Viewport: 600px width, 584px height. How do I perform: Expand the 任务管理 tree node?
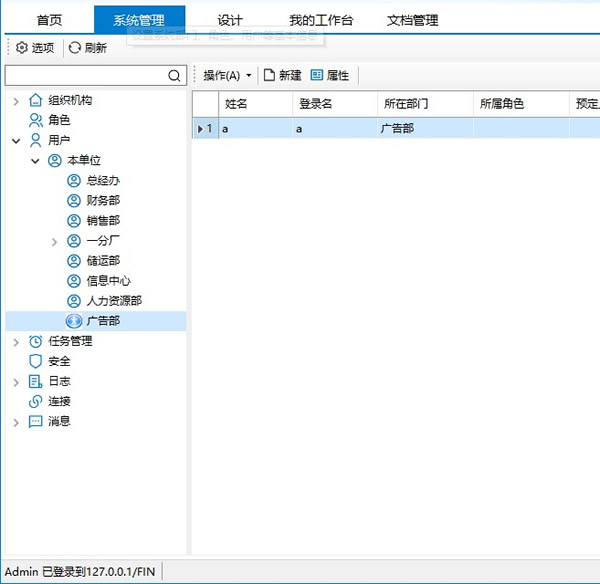(16, 341)
